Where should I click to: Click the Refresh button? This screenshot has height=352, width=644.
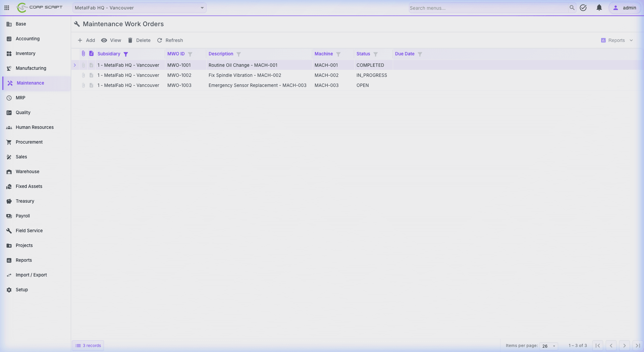pos(170,40)
